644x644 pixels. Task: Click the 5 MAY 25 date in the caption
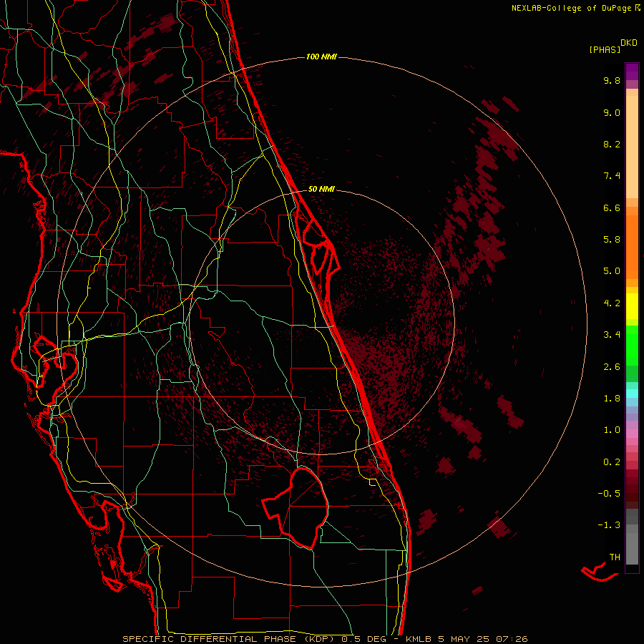[x=464, y=639]
